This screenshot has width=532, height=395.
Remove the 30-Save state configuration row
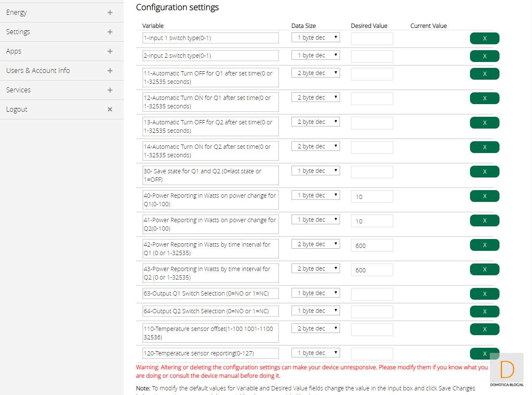[484, 172]
